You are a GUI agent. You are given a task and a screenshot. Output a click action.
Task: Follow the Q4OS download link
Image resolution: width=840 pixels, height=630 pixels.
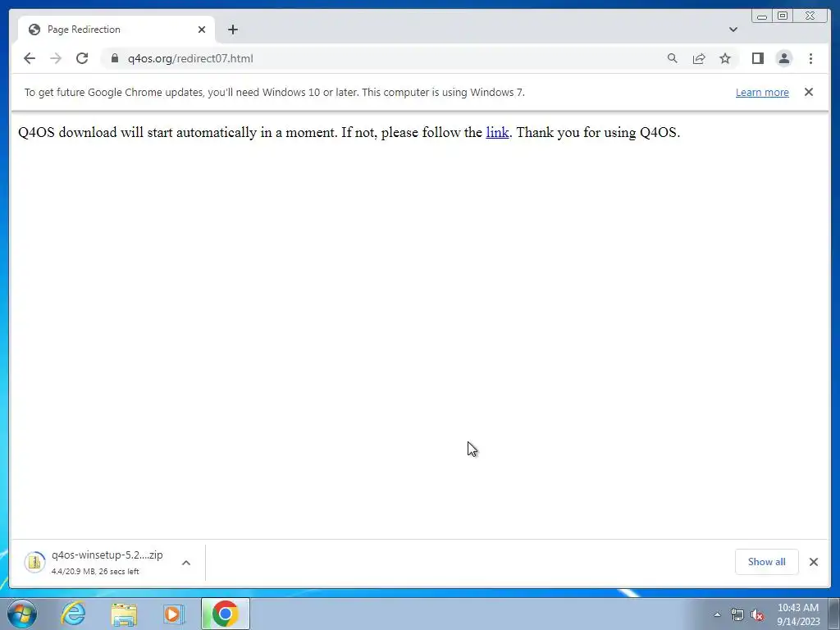click(x=497, y=132)
